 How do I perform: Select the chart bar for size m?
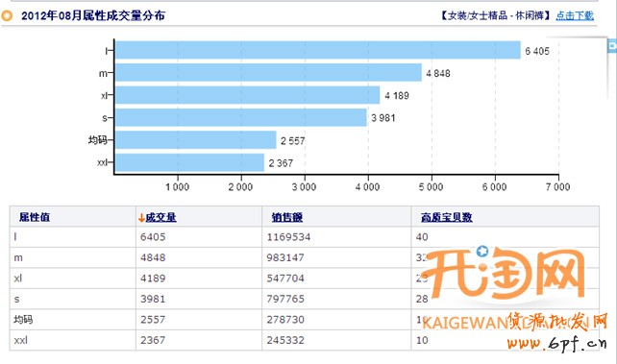pos(269,73)
